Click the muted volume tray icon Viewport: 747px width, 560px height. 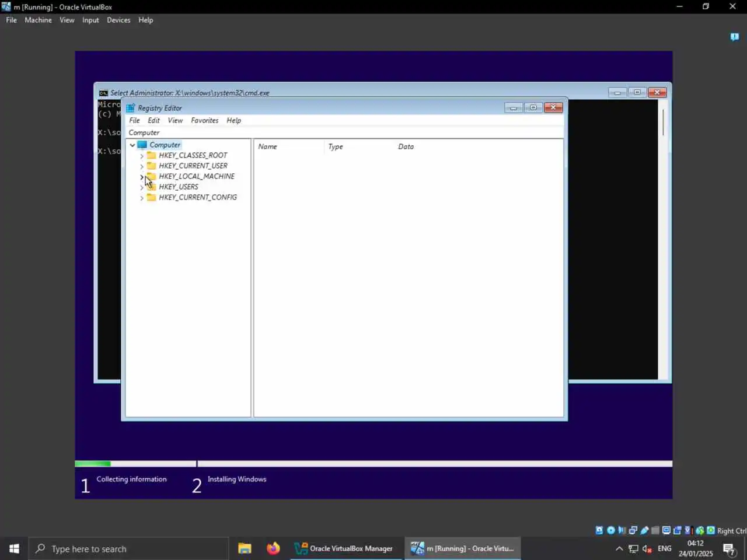click(x=647, y=548)
